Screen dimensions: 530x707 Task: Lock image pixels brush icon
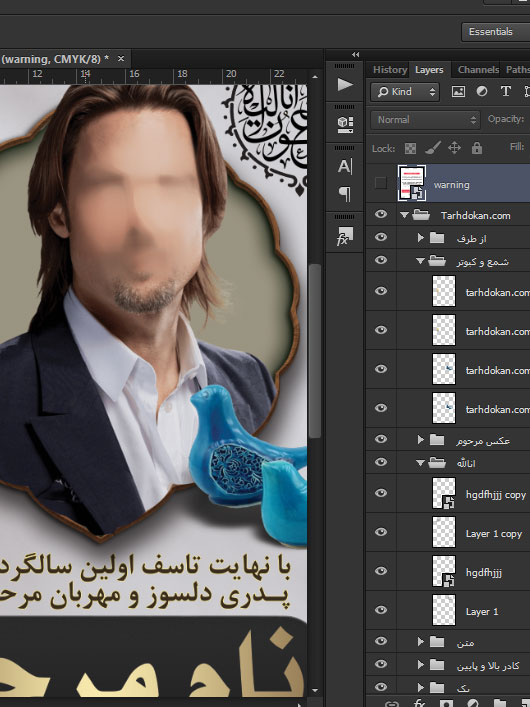click(x=433, y=148)
